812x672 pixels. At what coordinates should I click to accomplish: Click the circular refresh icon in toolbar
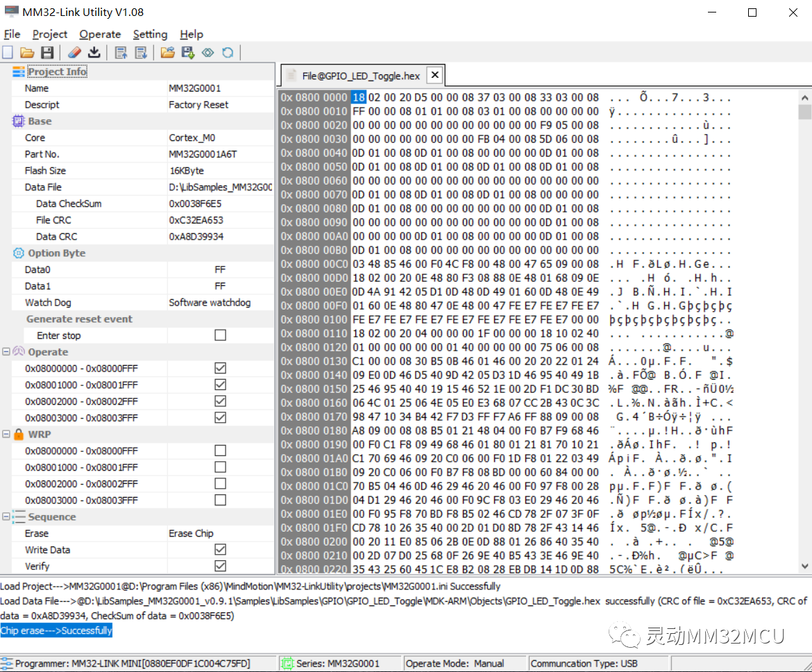(x=228, y=52)
